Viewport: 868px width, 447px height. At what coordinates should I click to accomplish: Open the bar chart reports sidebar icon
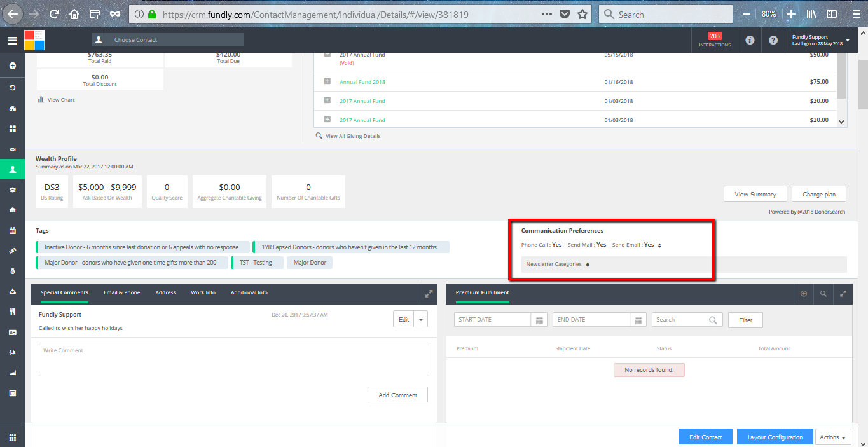(12, 373)
